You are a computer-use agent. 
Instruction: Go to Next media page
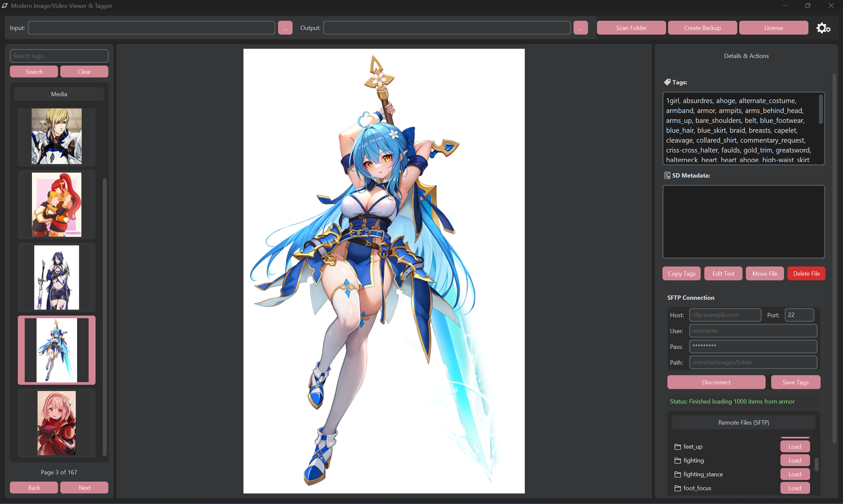84,488
